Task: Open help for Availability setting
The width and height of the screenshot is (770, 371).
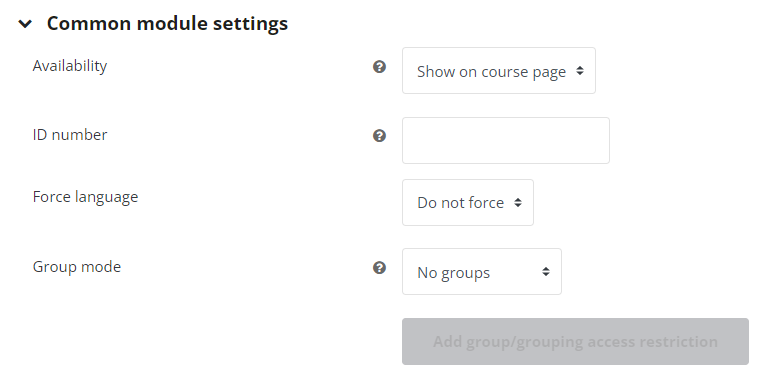Action: [x=379, y=66]
